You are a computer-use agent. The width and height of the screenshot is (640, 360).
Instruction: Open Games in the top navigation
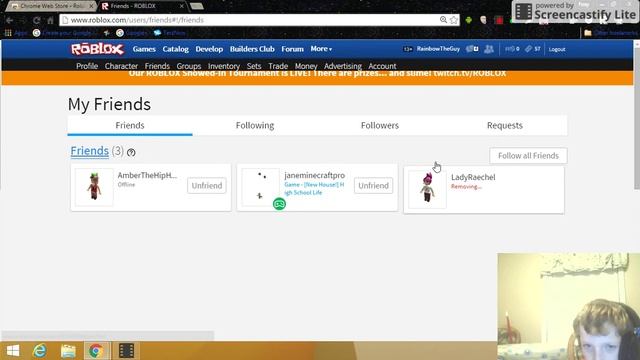pos(144,49)
